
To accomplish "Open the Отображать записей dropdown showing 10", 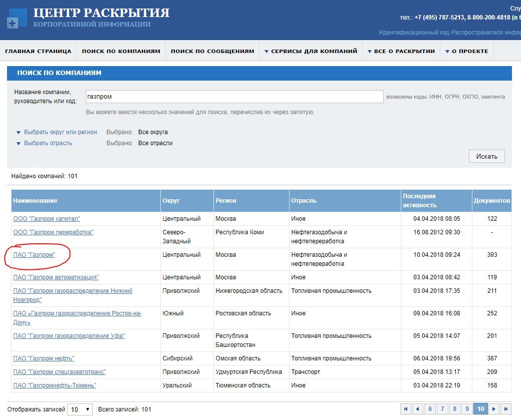I will click(x=80, y=409).
